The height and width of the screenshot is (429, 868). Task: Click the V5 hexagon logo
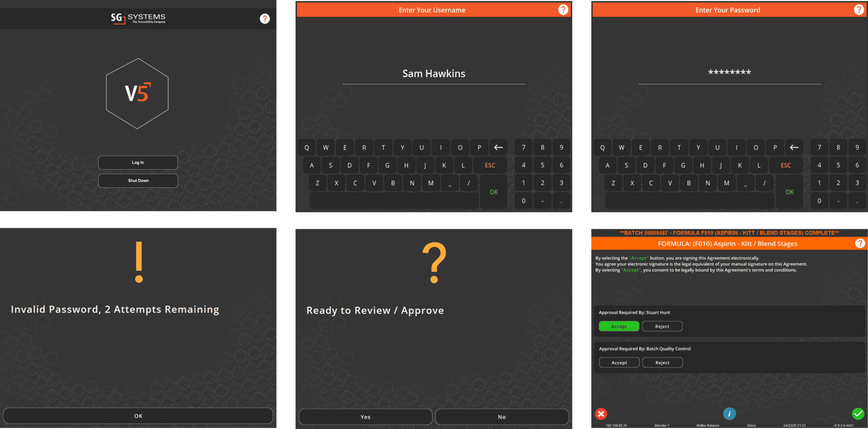pyautogui.click(x=138, y=93)
